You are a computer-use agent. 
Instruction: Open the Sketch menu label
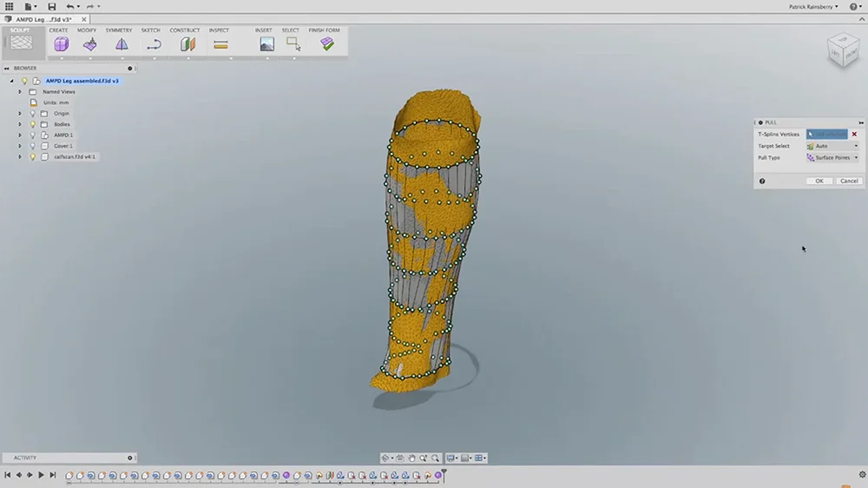click(151, 30)
